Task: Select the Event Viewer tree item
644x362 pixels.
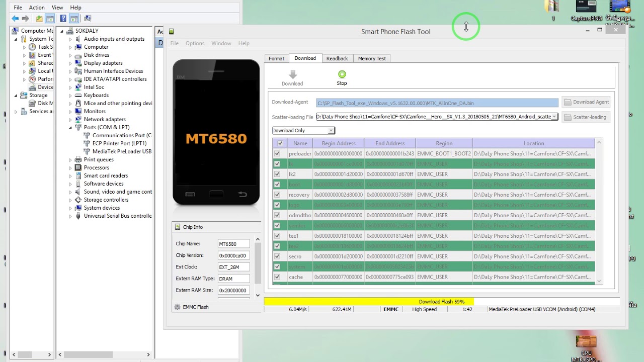Action: coord(45,55)
